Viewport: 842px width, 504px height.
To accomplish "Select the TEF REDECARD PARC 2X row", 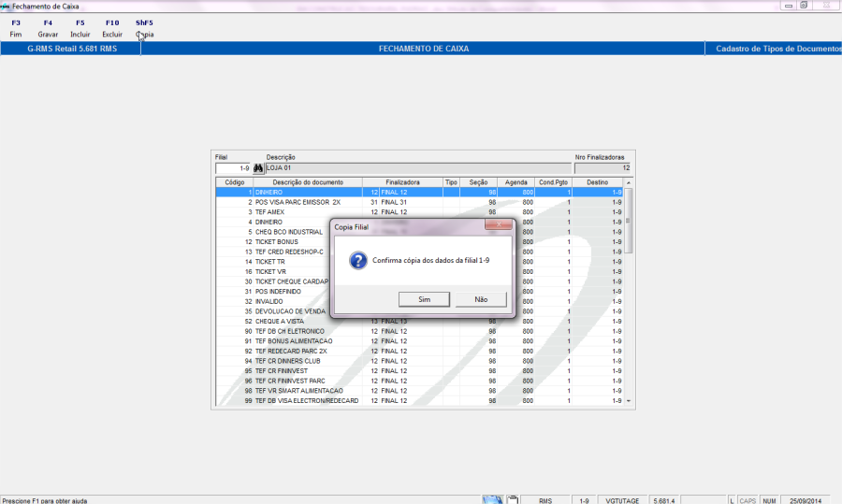I will point(419,351).
